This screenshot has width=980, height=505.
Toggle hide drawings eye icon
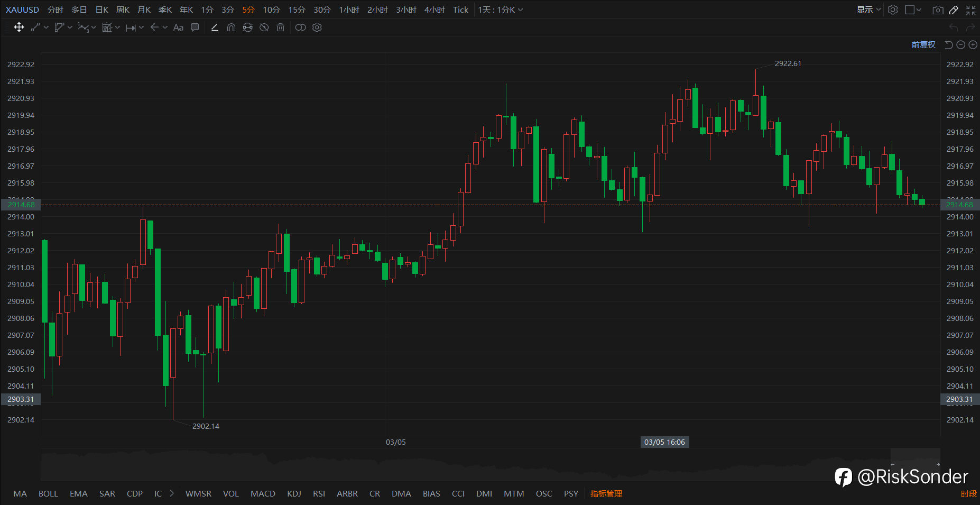coord(264,27)
